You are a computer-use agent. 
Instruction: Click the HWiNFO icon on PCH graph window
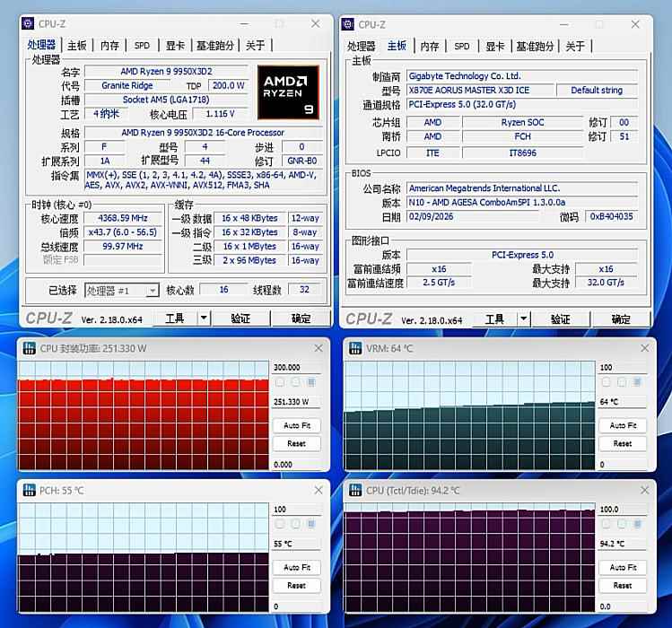coord(29,490)
